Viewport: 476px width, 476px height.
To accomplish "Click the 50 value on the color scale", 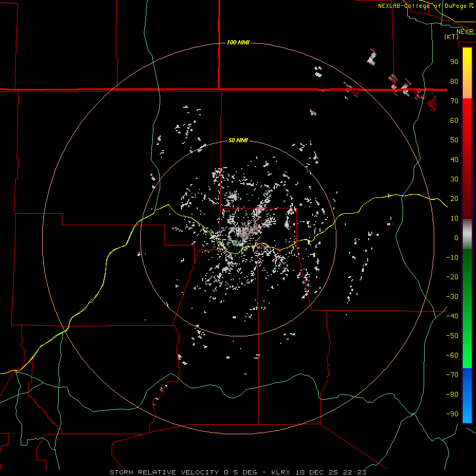I will [x=454, y=140].
